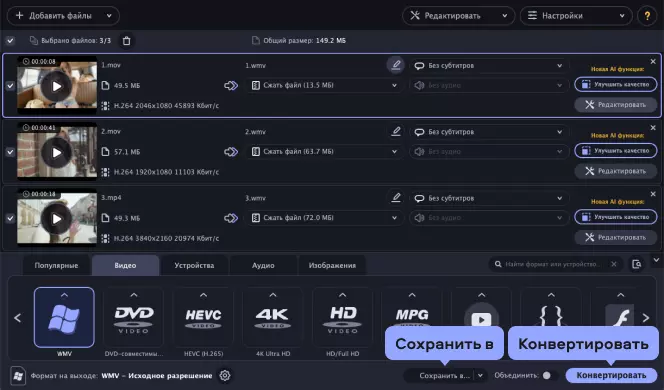Click pencil rename icon for 3.wmv
The image size is (664, 390).
point(396,197)
